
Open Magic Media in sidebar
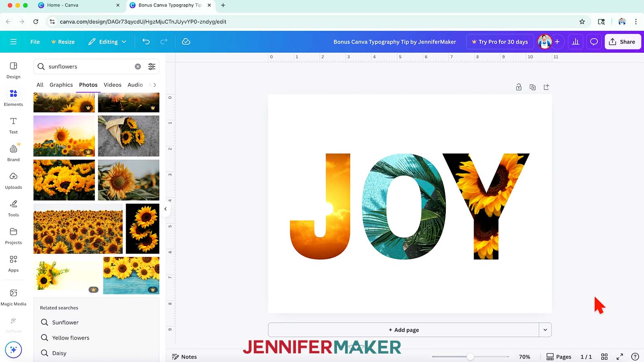point(13,298)
